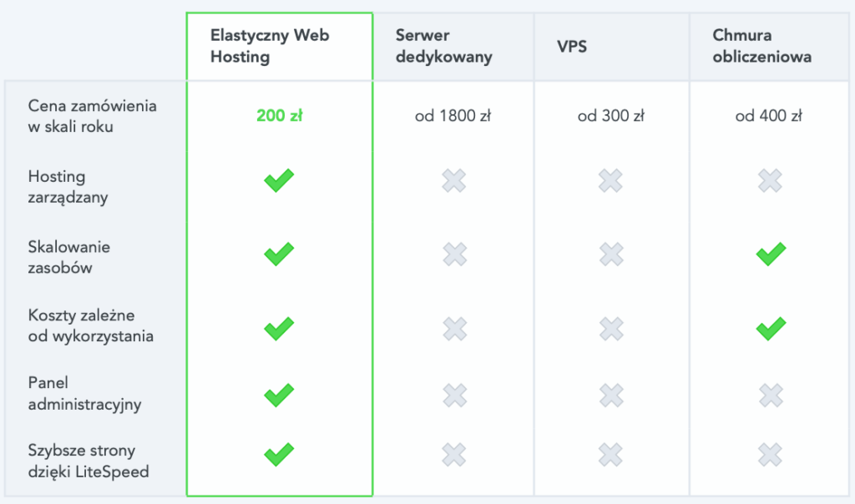Click the Cena zamówienia w skali roku label

point(92,116)
